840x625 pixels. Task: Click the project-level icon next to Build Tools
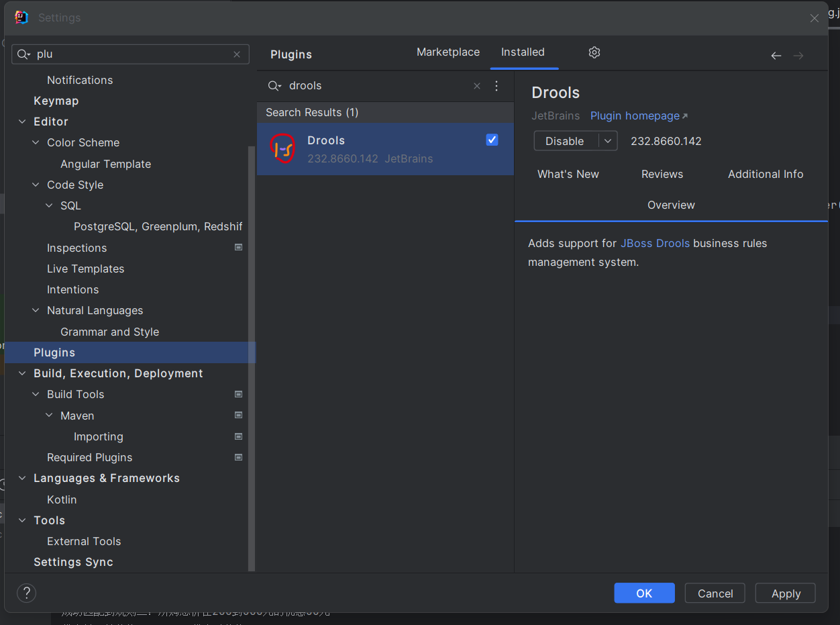pyautogui.click(x=238, y=394)
